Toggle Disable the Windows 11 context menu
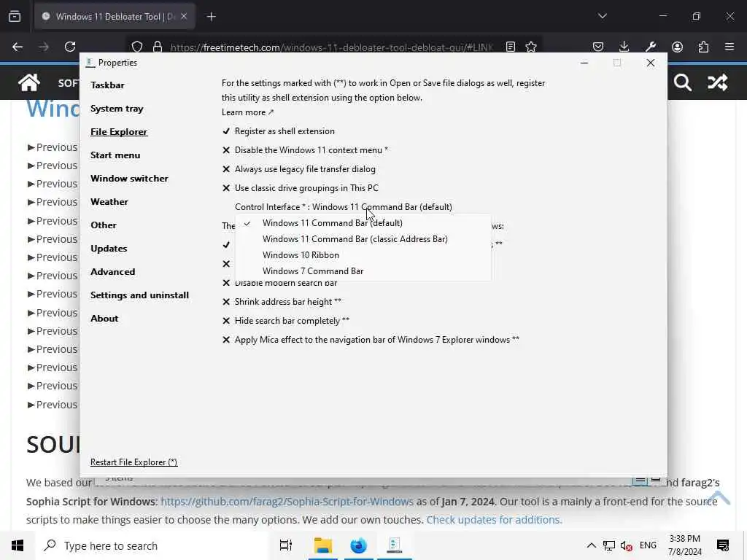Viewport: 747px width, 560px height. (305, 150)
